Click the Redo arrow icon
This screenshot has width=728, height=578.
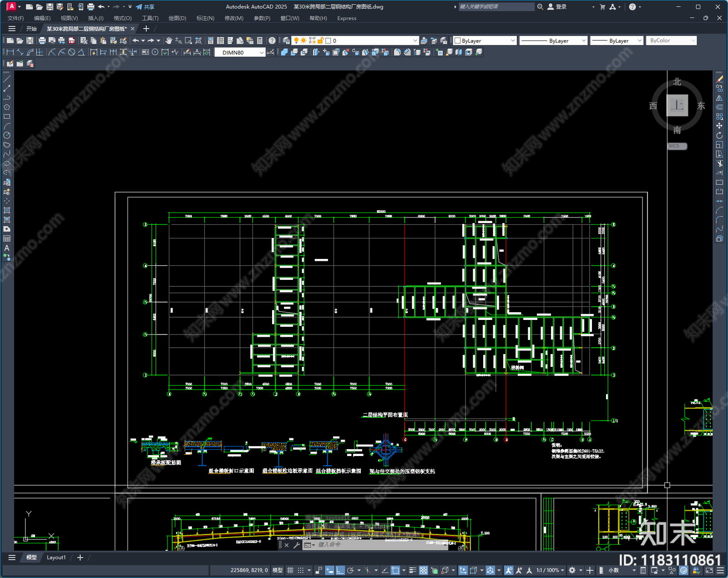(151, 41)
